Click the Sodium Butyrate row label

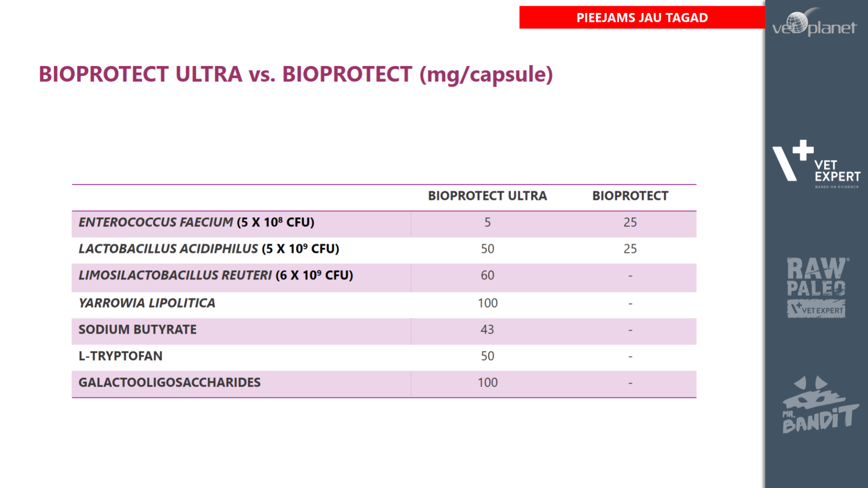(137, 329)
